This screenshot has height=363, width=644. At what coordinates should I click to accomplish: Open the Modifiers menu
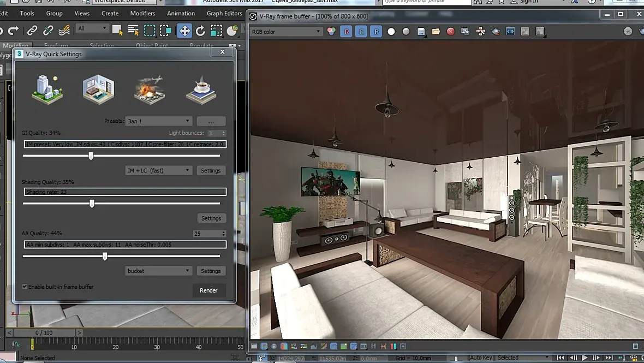click(x=142, y=13)
